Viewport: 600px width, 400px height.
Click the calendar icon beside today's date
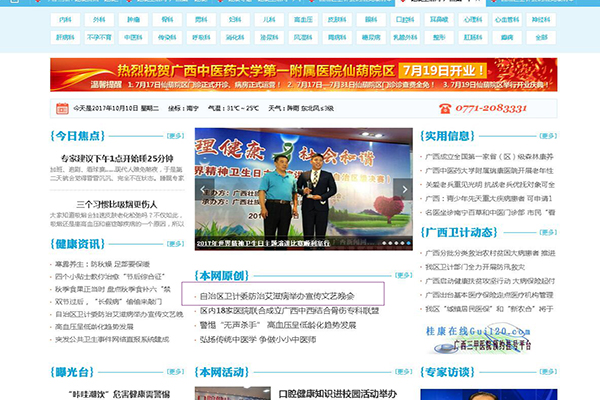tap(62, 108)
